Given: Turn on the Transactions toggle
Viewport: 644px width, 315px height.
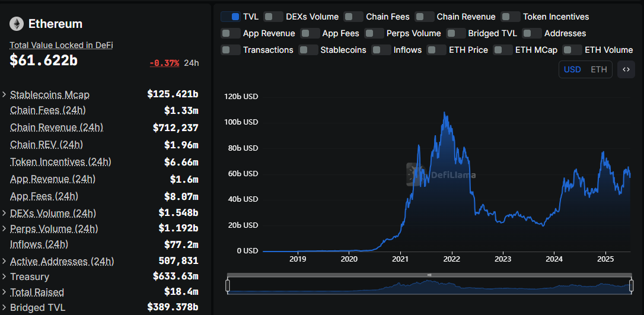Looking at the screenshot, I should pyautogui.click(x=231, y=50).
